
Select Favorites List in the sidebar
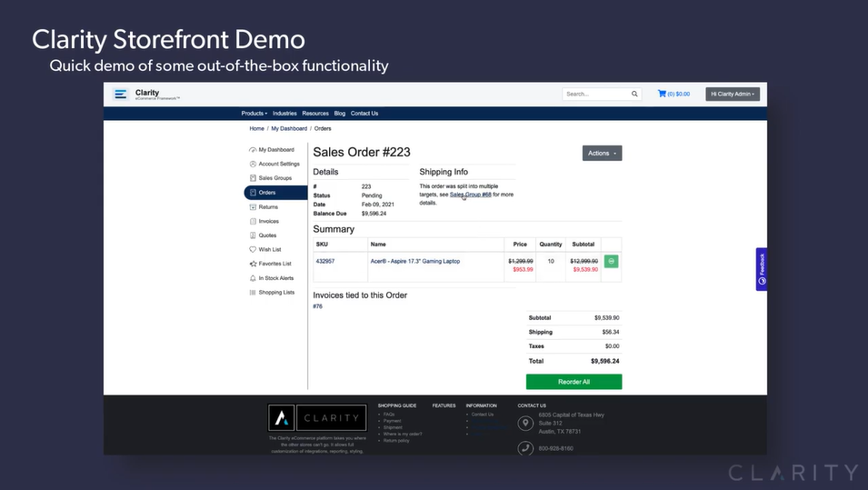pyautogui.click(x=274, y=265)
